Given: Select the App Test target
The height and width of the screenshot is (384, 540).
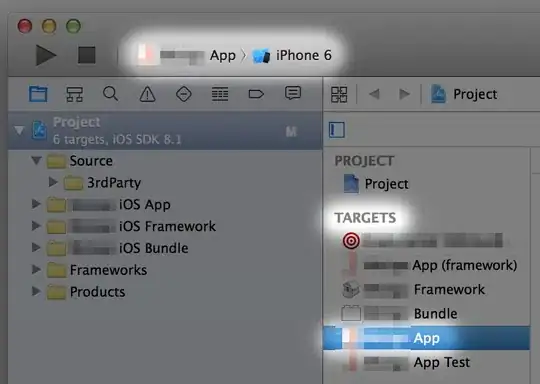Looking at the screenshot, I should click(406, 362).
